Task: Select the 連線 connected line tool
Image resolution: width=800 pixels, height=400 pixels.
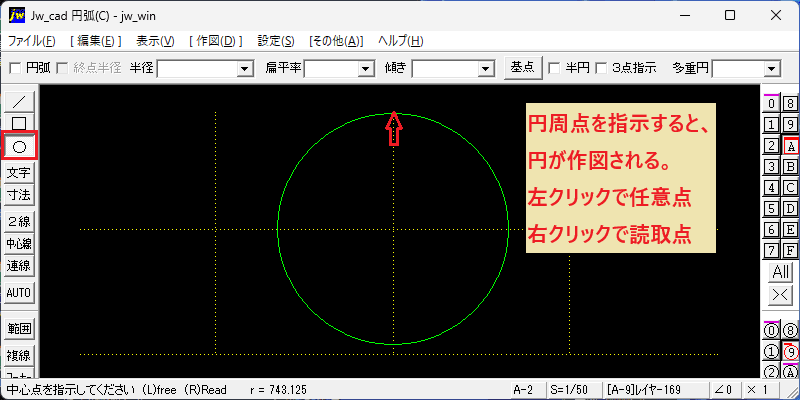Action: pos(19,266)
